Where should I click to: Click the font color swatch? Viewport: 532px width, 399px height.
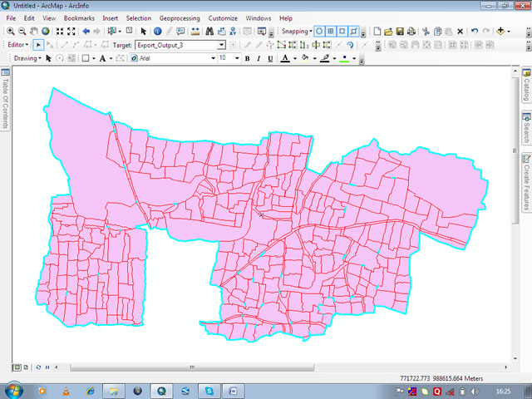point(284,59)
